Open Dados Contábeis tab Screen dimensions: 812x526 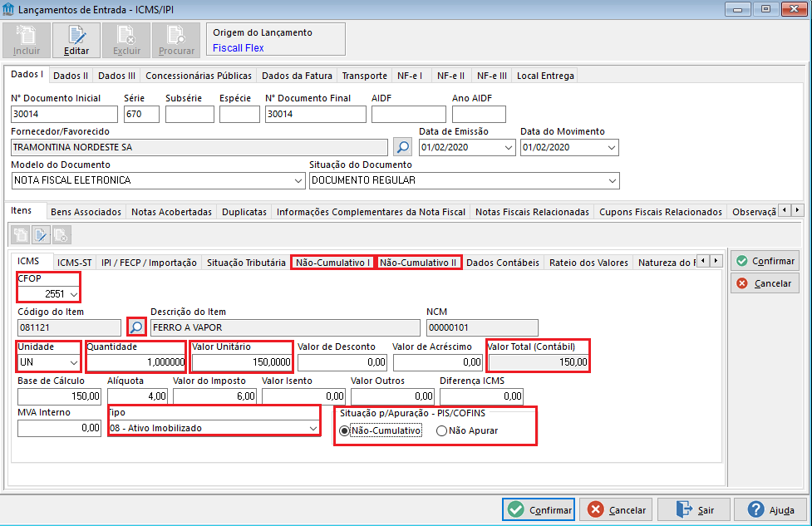click(502, 263)
